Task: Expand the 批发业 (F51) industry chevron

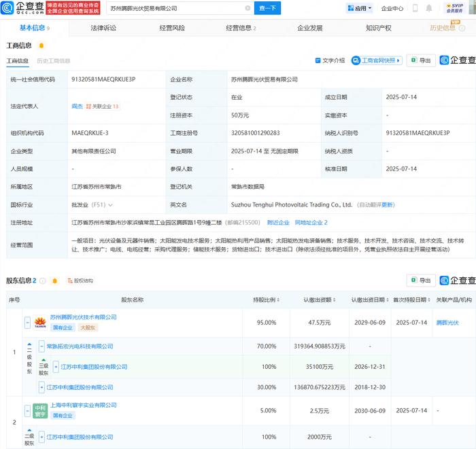Action: (110, 205)
